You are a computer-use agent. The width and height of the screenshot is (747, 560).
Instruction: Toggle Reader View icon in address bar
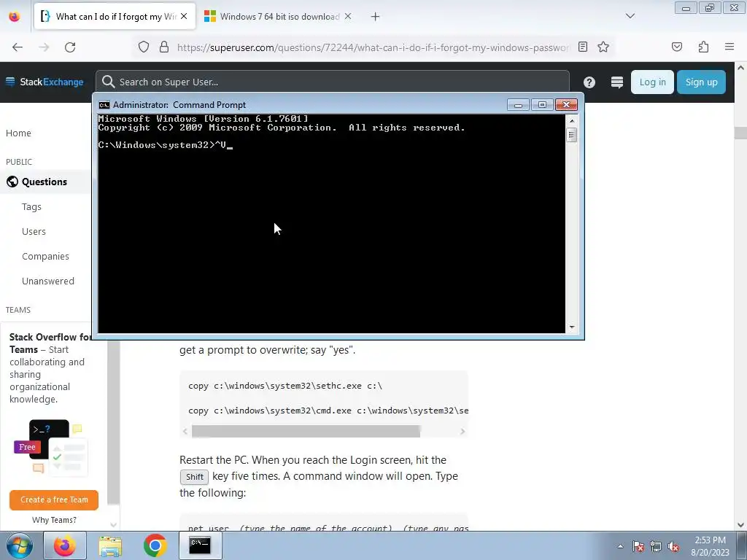[x=583, y=47]
